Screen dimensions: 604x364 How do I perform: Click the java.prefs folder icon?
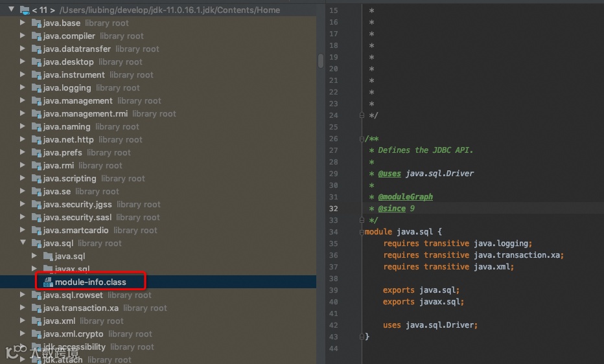point(36,153)
